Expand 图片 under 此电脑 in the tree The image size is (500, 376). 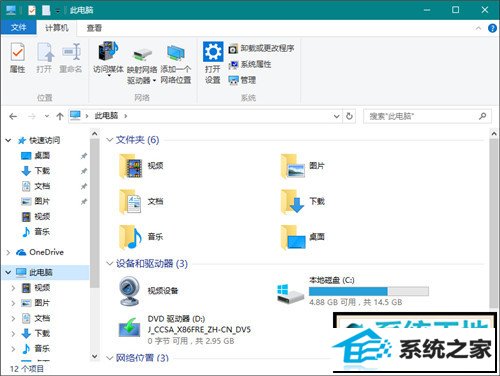(13, 303)
